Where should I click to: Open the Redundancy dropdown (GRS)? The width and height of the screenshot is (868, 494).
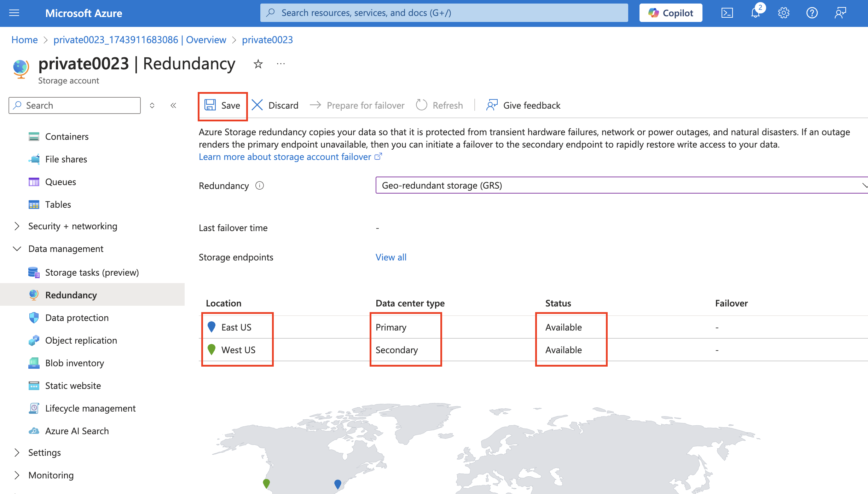click(621, 185)
